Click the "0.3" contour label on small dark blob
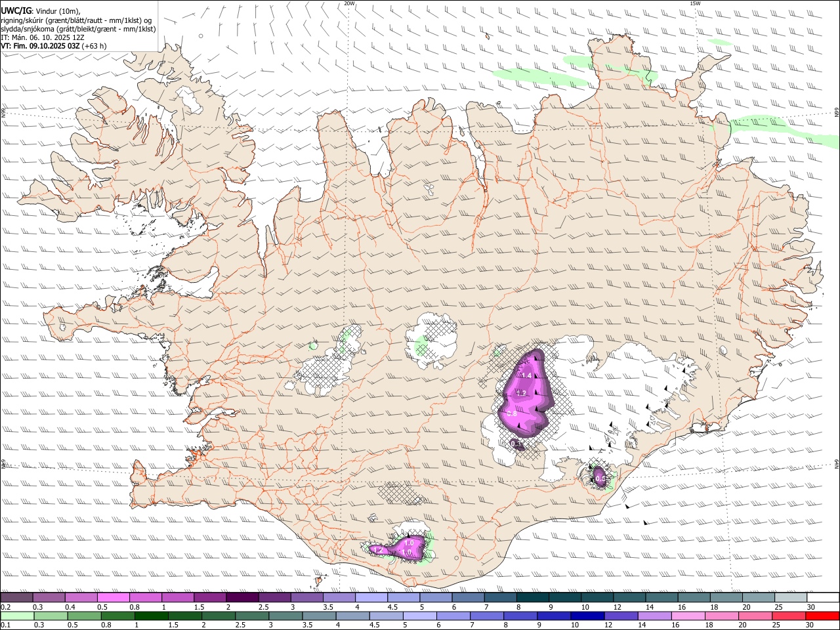Image resolution: width=840 pixels, height=630 pixels. (x=517, y=444)
